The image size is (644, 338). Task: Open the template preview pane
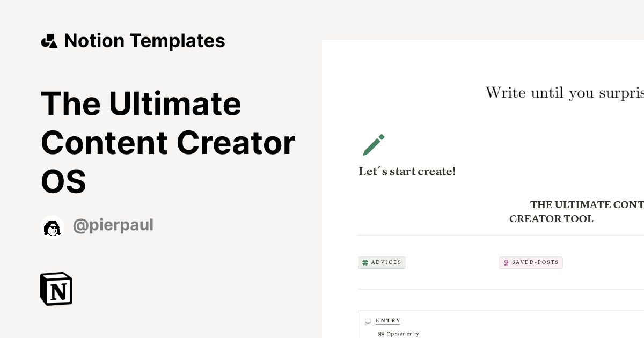[483, 188]
